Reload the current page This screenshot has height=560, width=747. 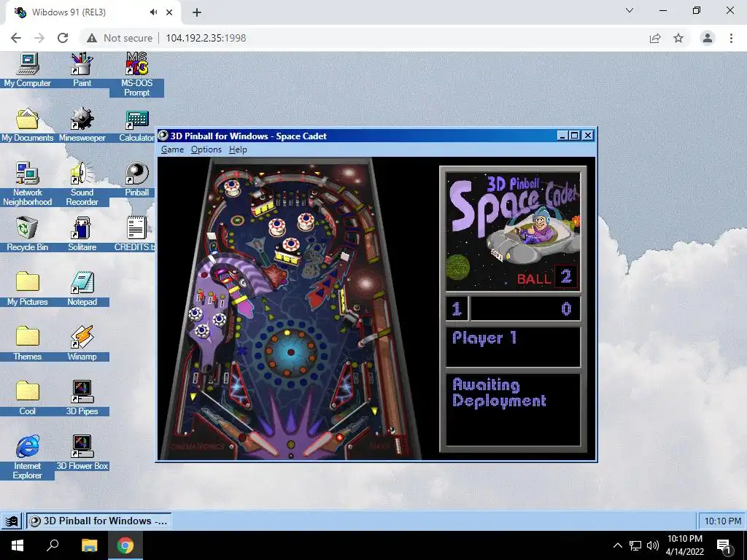tap(63, 38)
